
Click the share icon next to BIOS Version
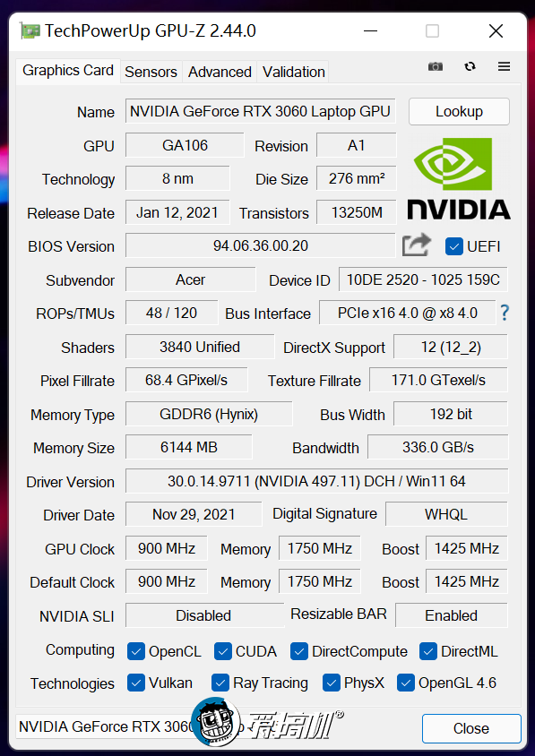coord(416,245)
